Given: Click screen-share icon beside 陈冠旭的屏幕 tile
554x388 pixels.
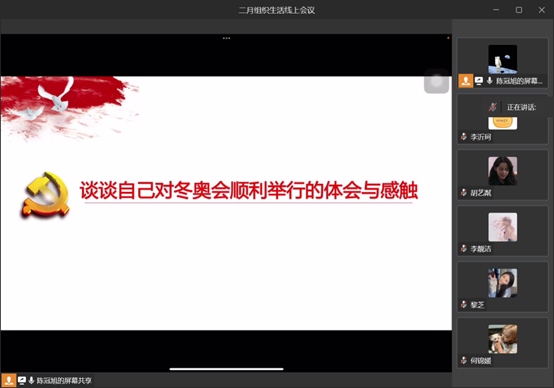Looking at the screenshot, I should (x=479, y=81).
